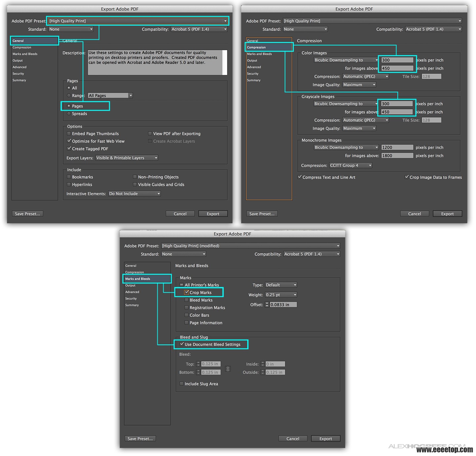
Task: Enable Registration Marks checkbox
Action: pyautogui.click(x=186, y=307)
